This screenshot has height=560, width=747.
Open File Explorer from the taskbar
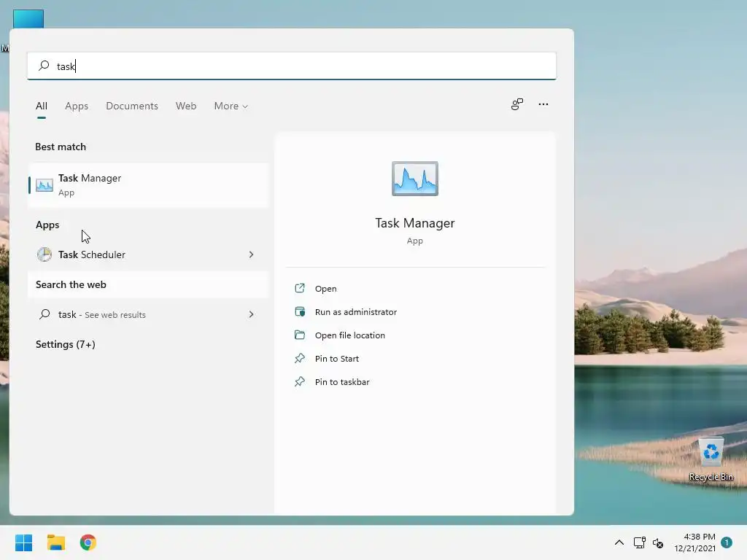(x=55, y=542)
